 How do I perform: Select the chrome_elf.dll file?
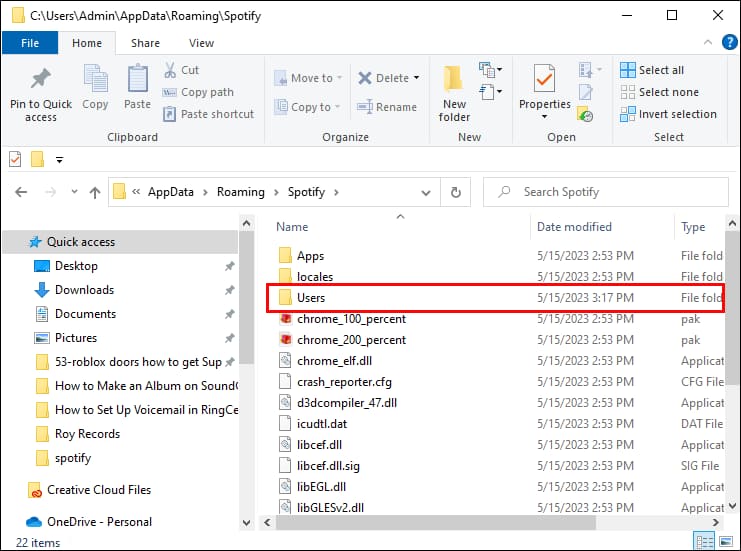334,361
